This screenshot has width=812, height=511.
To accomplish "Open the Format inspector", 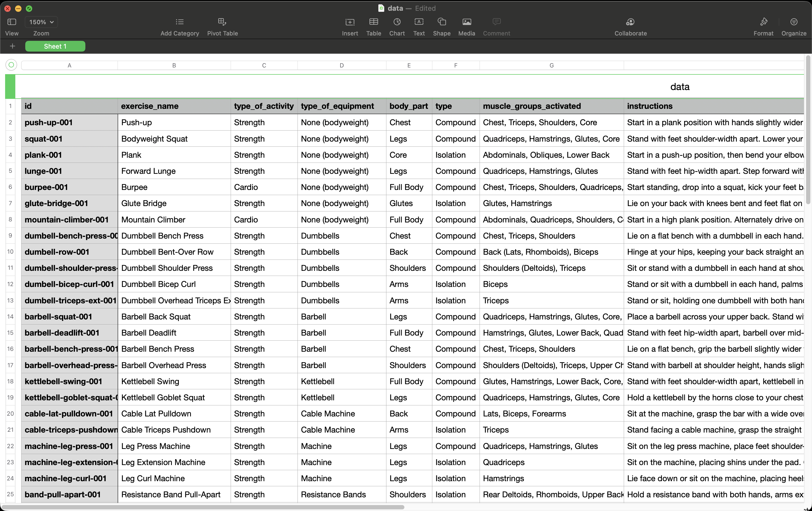I will click(763, 22).
